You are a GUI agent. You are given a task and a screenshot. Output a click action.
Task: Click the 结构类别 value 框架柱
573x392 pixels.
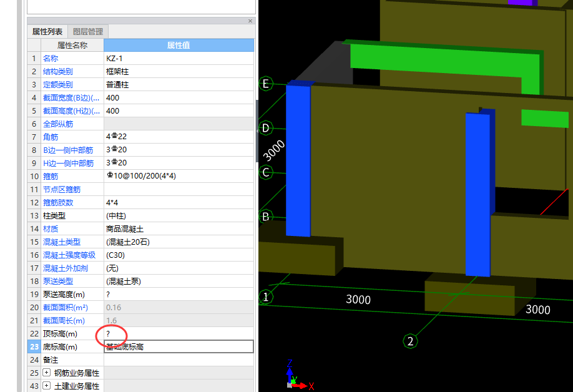tap(179, 72)
